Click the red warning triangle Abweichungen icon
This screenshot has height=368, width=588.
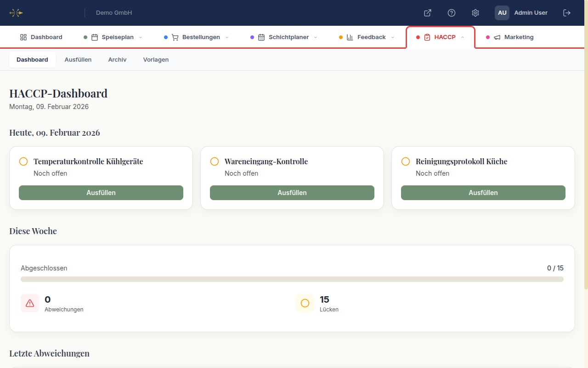(x=30, y=303)
